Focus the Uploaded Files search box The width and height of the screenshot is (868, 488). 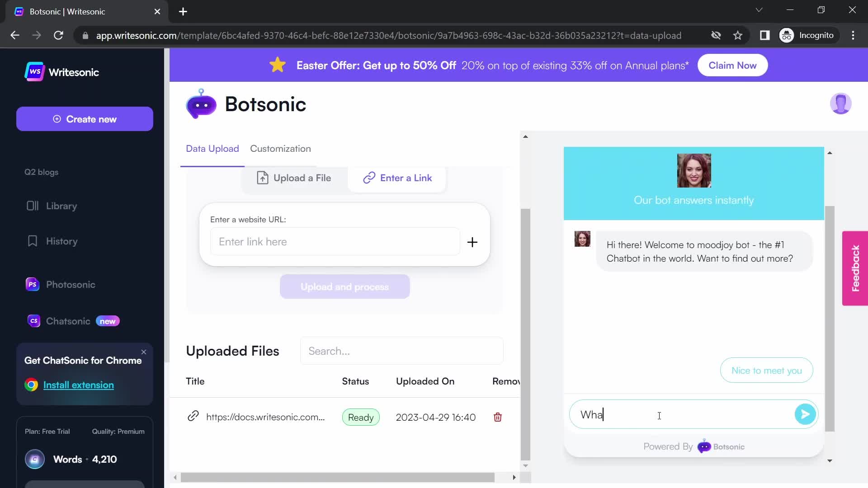401,351
